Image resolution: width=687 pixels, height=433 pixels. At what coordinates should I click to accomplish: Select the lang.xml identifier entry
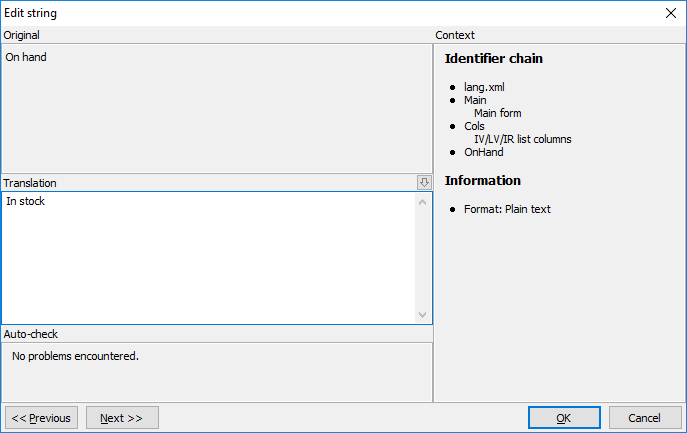(x=484, y=87)
